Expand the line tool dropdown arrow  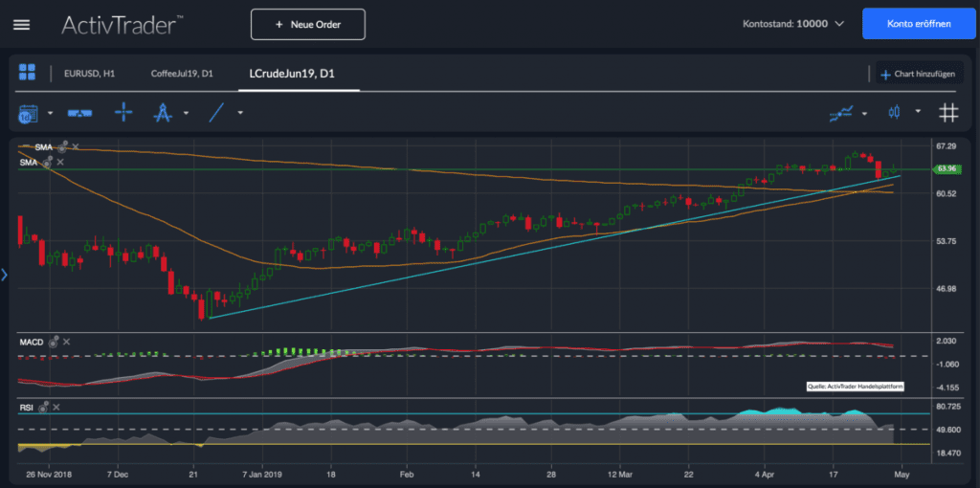pos(240,113)
